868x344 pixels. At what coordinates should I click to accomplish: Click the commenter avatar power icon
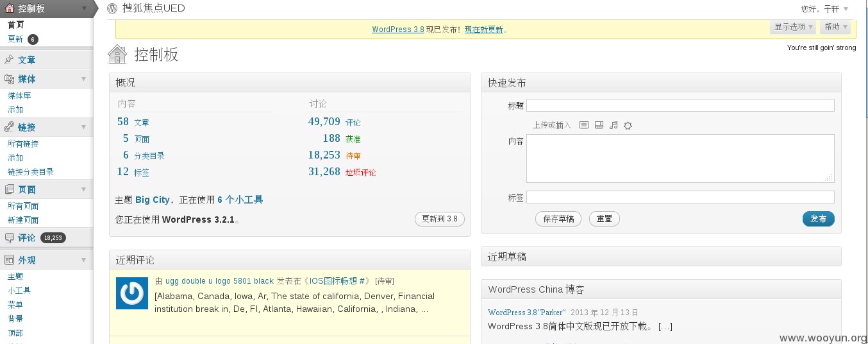132,293
